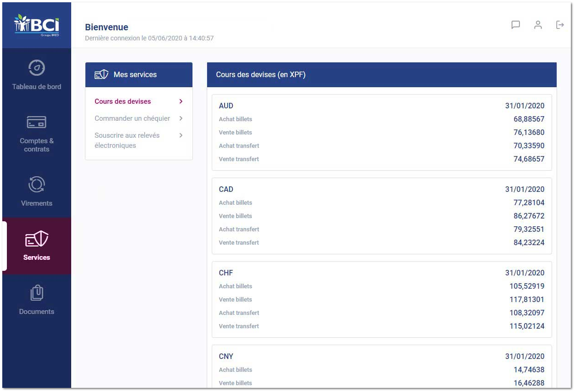
Task: Open the Comptes & contrats card icon
Action: coord(37,122)
